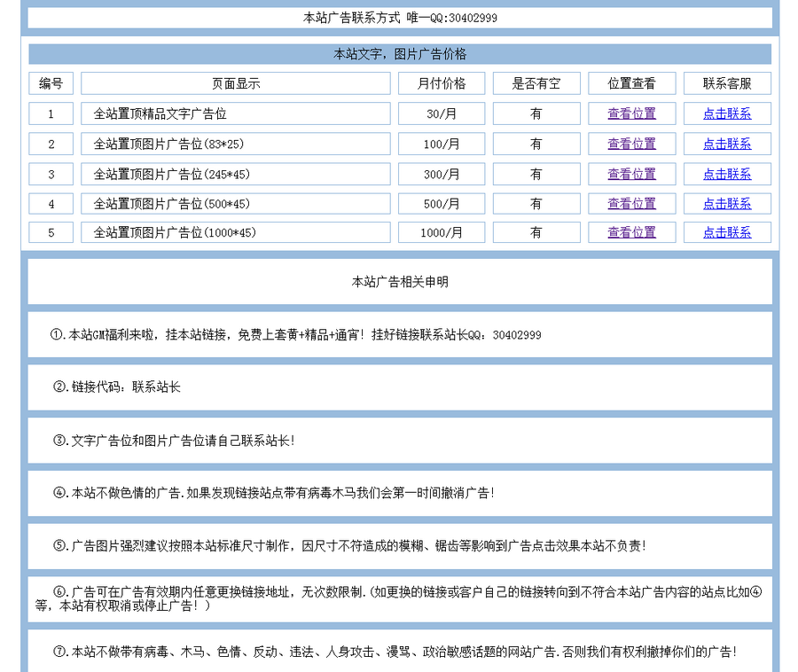Click statement ④ about 病毒木马 ads
Image resolution: width=798 pixels, height=672 pixels.
pos(400,493)
